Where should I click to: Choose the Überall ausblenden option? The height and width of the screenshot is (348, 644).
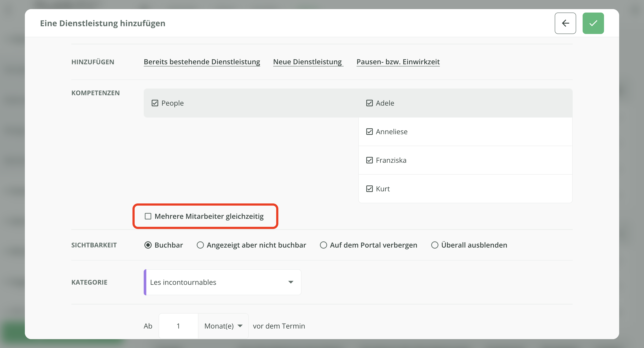pyautogui.click(x=435, y=245)
